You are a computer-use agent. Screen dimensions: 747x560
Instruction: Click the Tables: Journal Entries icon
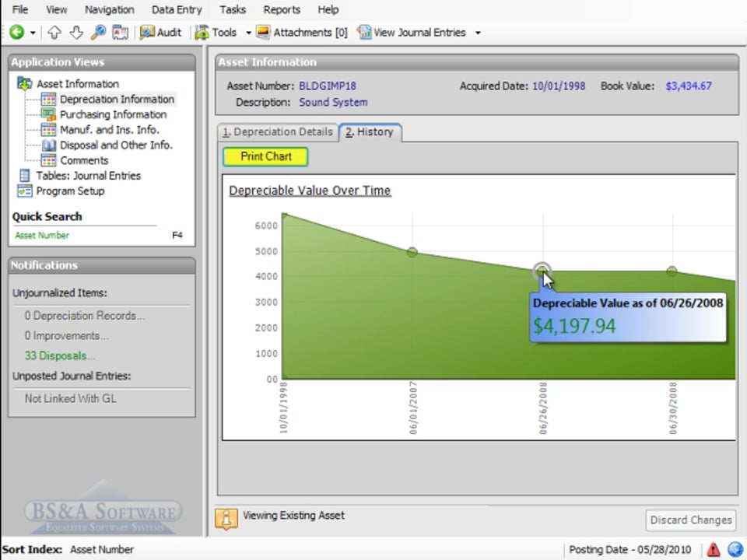click(x=25, y=176)
